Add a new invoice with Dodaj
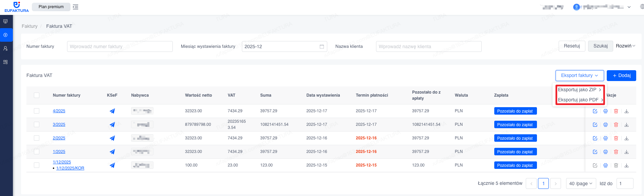 (621, 76)
